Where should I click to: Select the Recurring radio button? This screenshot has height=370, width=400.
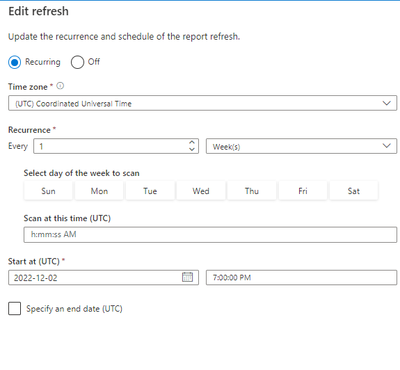point(15,62)
